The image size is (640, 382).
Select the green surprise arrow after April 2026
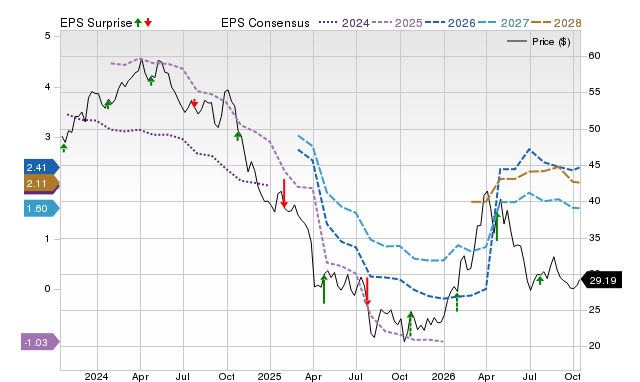(x=497, y=227)
